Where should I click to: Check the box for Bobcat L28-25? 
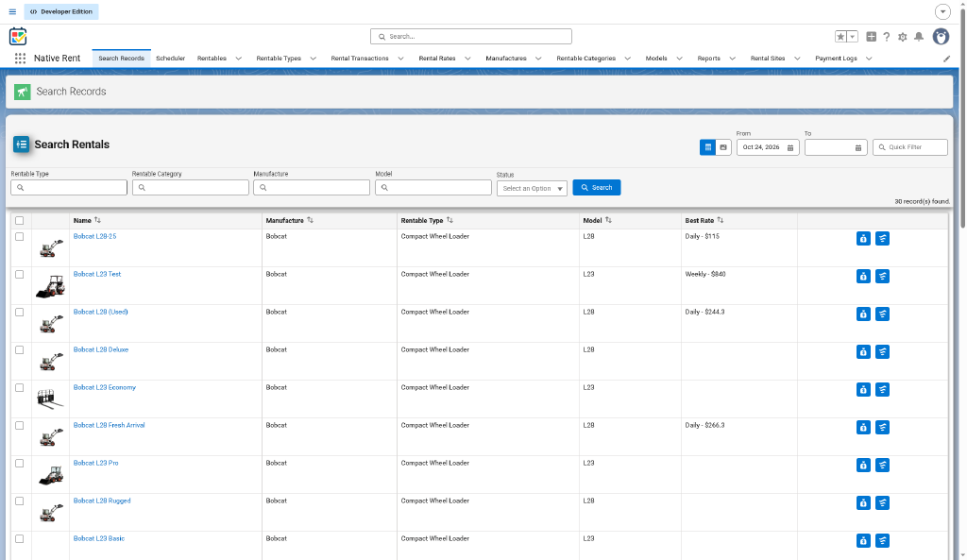click(x=19, y=237)
